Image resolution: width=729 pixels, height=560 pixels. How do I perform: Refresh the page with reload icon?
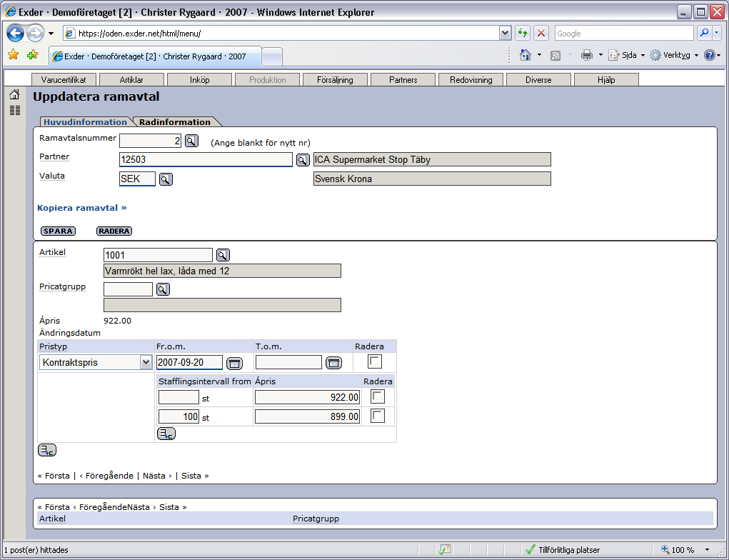point(523,33)
